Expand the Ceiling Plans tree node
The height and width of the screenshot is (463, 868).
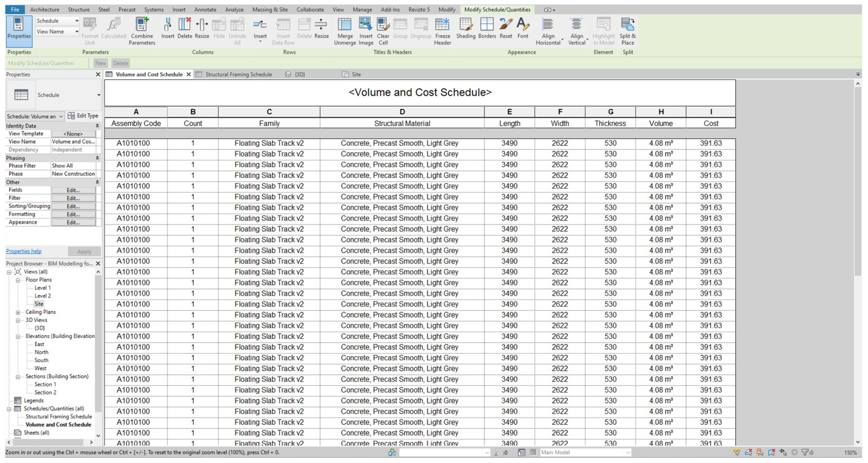18,312
